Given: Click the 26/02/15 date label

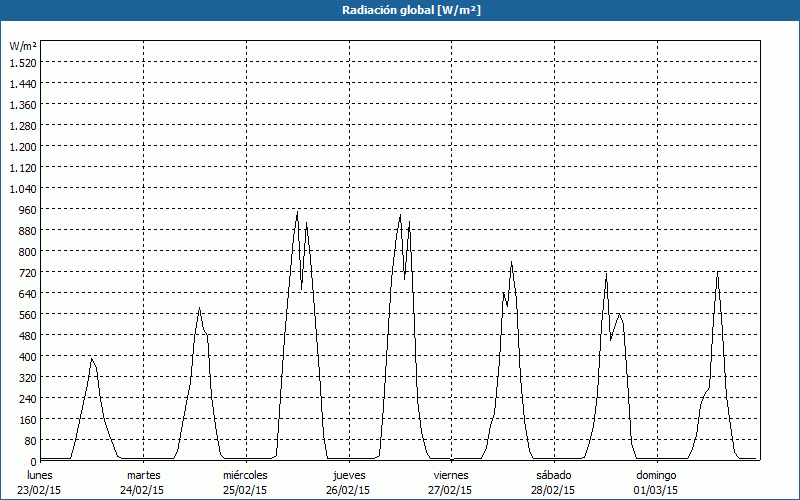Looking at the screenshot, I should coord(349,490).
